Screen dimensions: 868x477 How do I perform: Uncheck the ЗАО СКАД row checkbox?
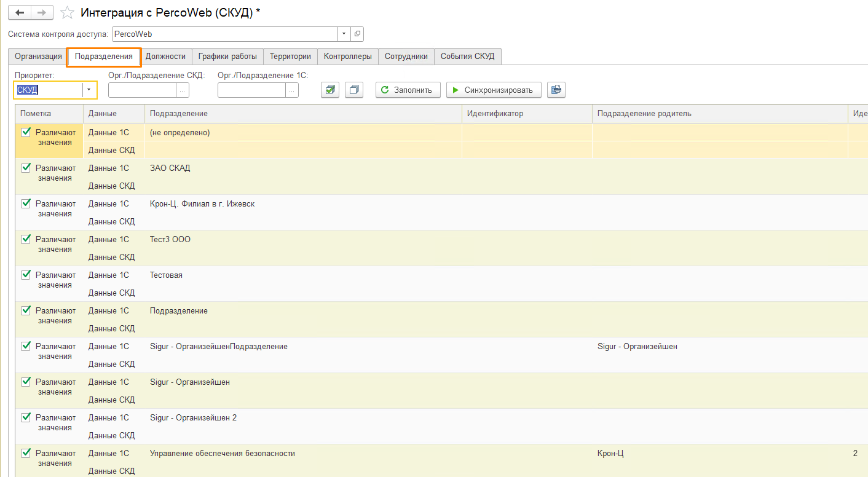point(26,168)
